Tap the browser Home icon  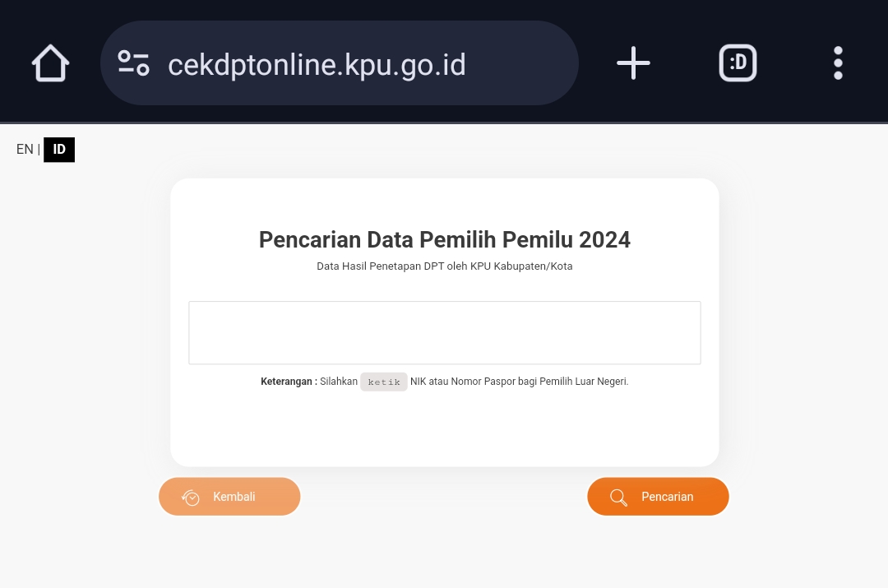pyautogui.click(x=49, y=63)
